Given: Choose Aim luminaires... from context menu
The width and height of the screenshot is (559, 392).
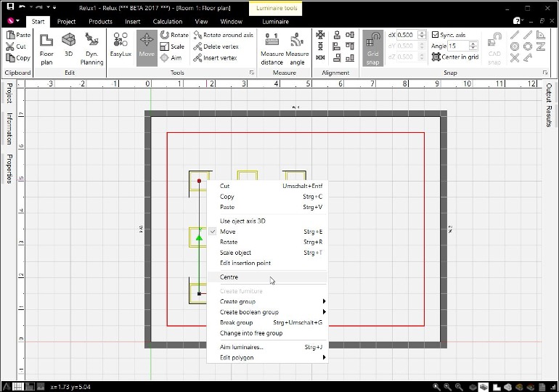Looking at the screenshot, I should pos(267,347).
